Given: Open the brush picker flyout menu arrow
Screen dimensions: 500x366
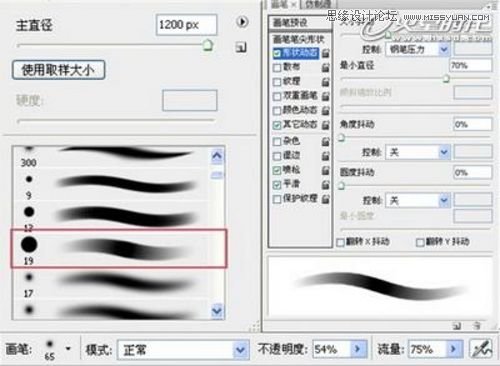Looking at the screenshot, I should point(242,22).
